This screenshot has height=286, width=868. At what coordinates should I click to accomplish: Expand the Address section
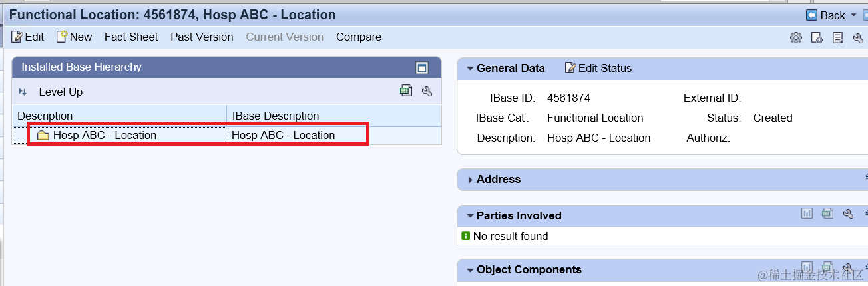click(470, 180)
